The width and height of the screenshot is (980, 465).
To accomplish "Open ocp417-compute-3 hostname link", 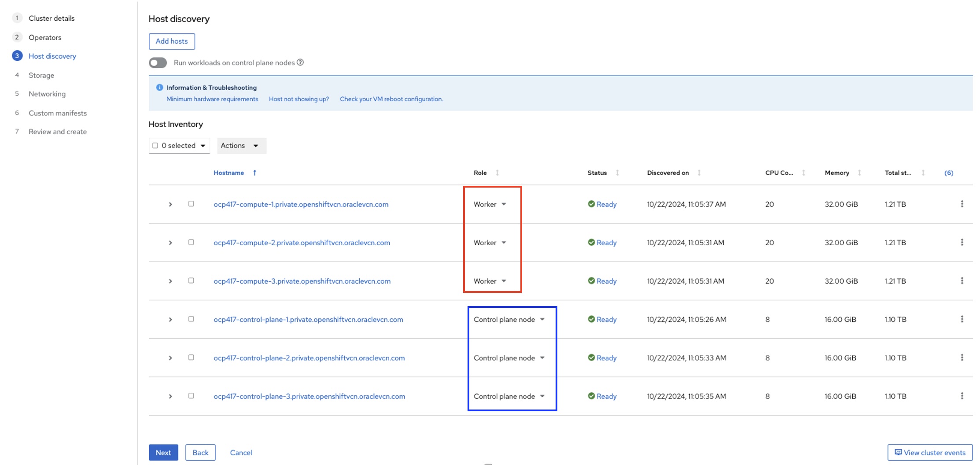I will [x=302, y=281].
